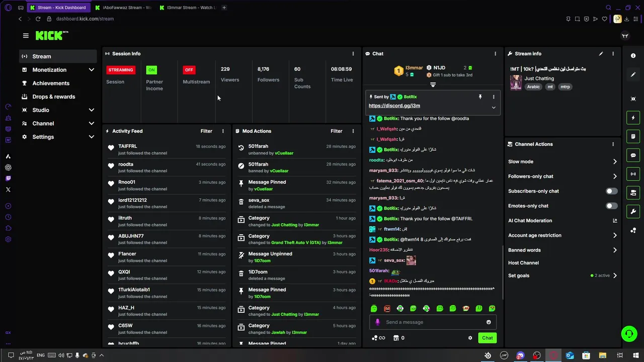Open the info icon in the right sidebar
Screen dimensions: 644x362
(633, 56)
